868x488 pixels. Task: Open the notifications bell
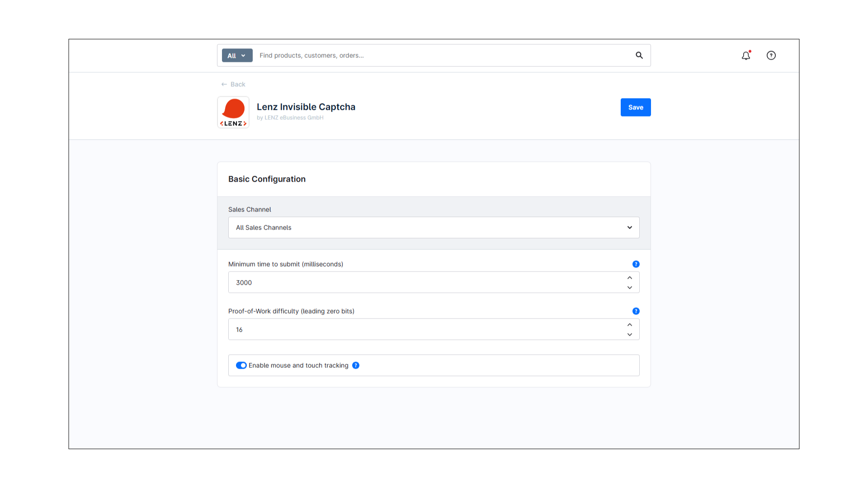tap(746, 55)
